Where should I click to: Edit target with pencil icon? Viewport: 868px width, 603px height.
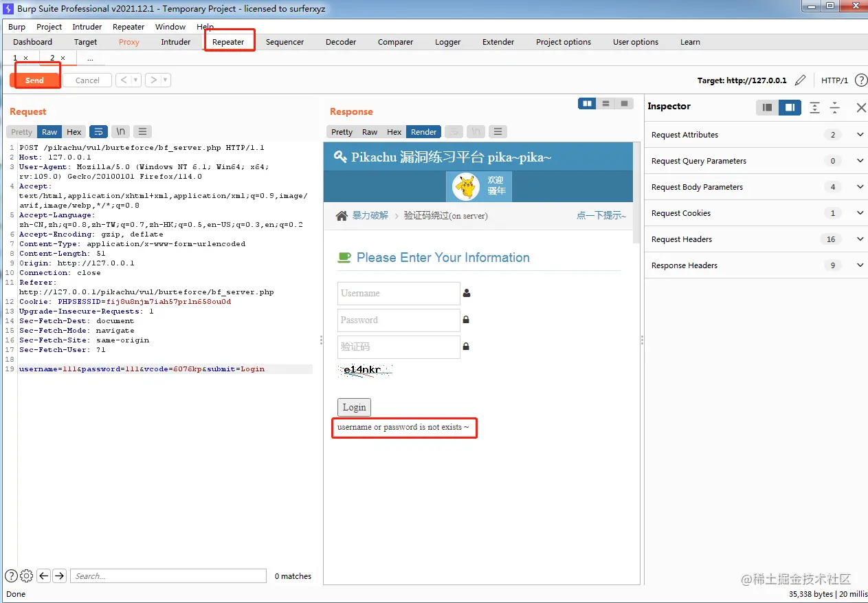tap(800, 80)
